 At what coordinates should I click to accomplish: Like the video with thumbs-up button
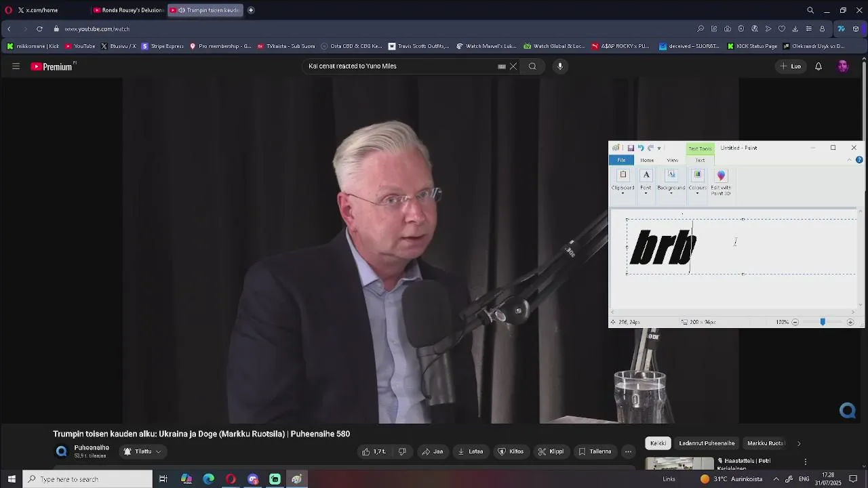pos(374,451)
